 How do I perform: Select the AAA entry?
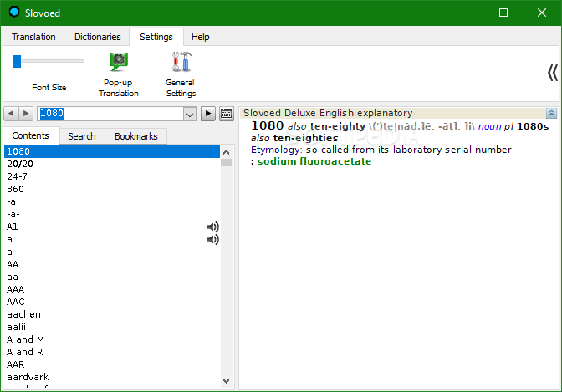112,289
